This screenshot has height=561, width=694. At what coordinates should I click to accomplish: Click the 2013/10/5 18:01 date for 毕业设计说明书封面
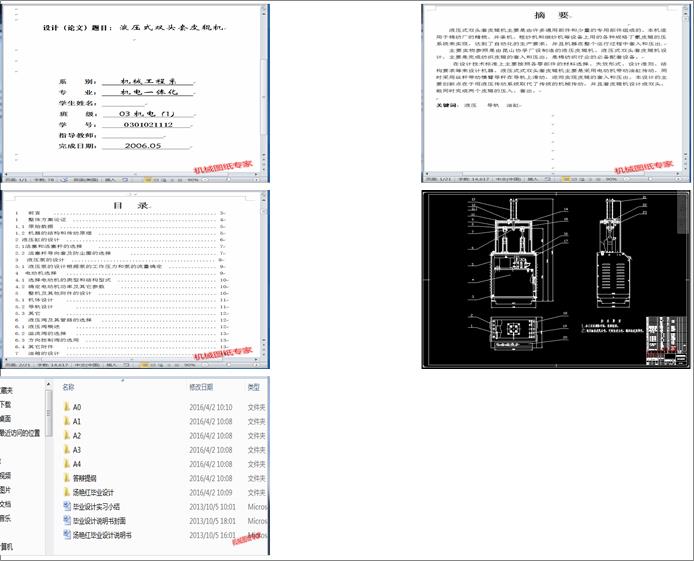212,521
